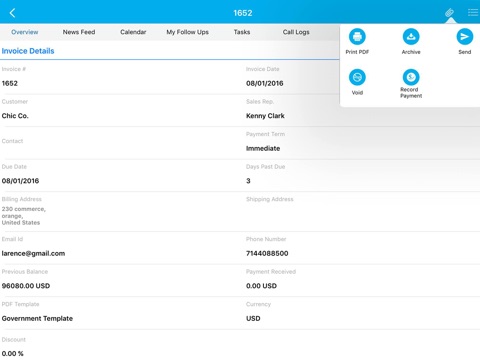This screenshot has height=360, width=480.
Task: Select invoice number value 1652
Action: pyautogui.click(x=10, y=83)
